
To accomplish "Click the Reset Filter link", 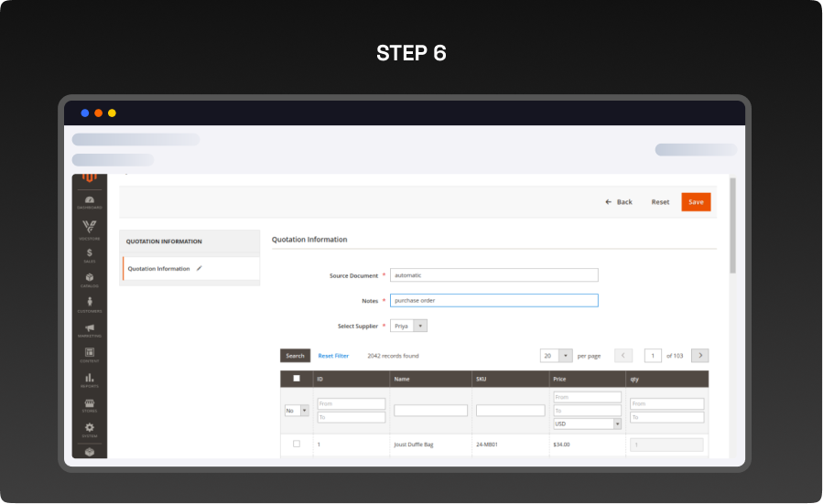I will tap(333, 356).
